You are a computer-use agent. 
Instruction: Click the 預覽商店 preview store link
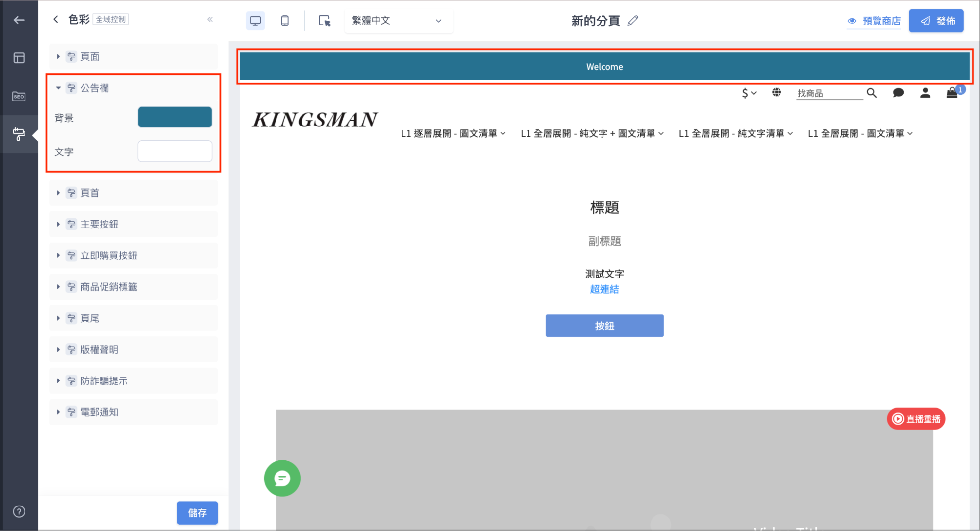pyautogui.click(x=874, y=21)
